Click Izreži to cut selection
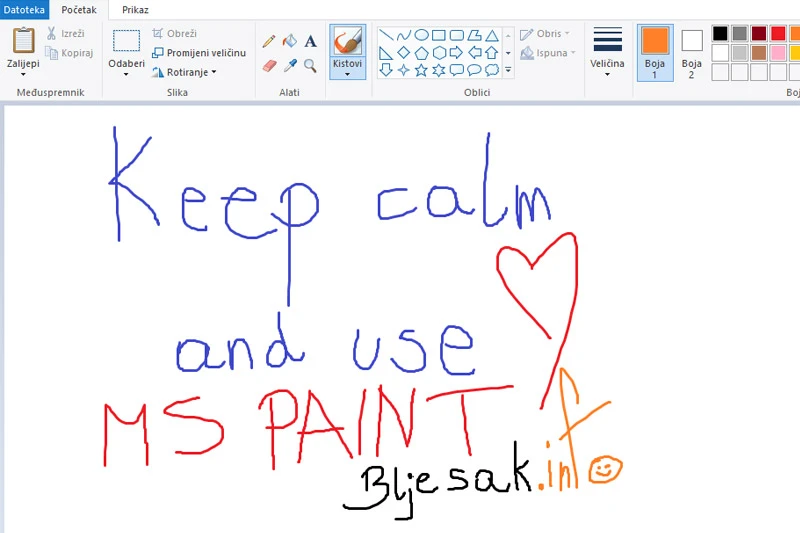 click(65, 34)
